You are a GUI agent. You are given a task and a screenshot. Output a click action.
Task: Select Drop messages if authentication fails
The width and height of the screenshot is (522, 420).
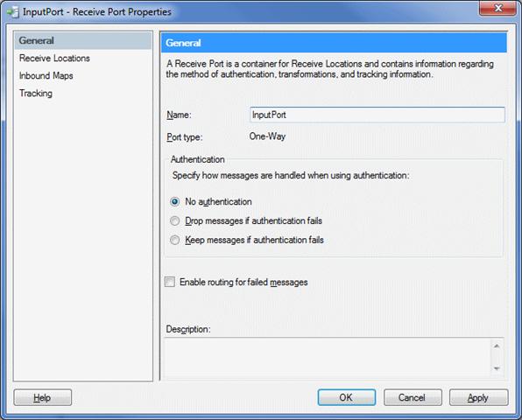click(175, 220)
